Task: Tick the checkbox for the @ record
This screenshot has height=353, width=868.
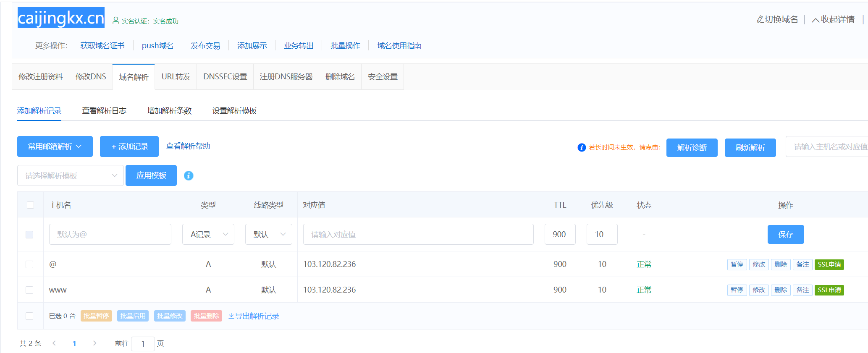Action: 29,264
